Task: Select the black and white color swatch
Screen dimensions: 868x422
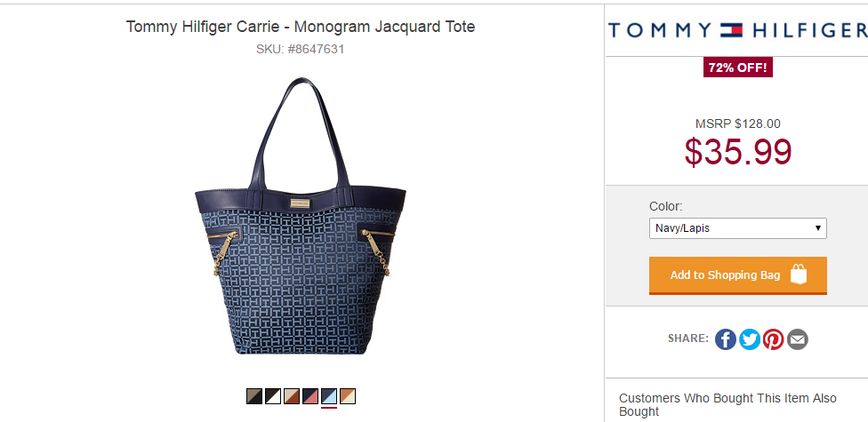Action: point(273,396)
